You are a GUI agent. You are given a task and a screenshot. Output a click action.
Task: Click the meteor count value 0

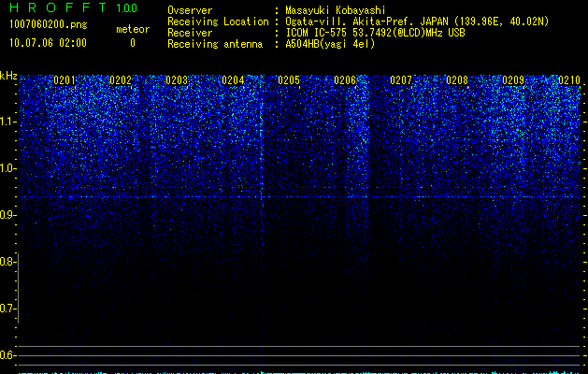(133, 43)
